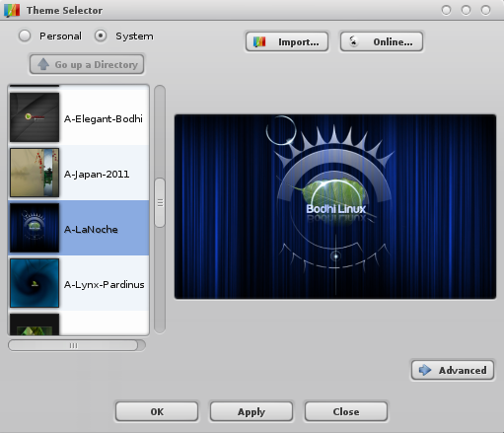The width and height of the screenshot is (504, 433).
Task: Select the A-Lynx-Pardinus theme label
Action: tap(104, 284)
